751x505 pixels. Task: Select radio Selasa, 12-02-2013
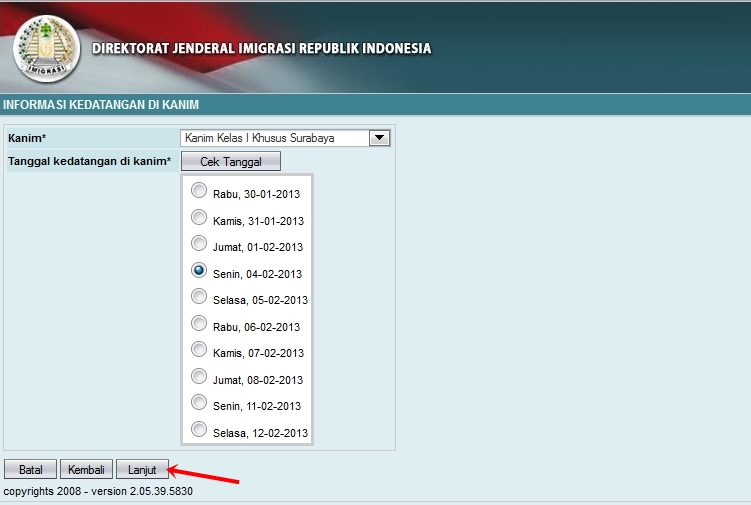(199, 429)
